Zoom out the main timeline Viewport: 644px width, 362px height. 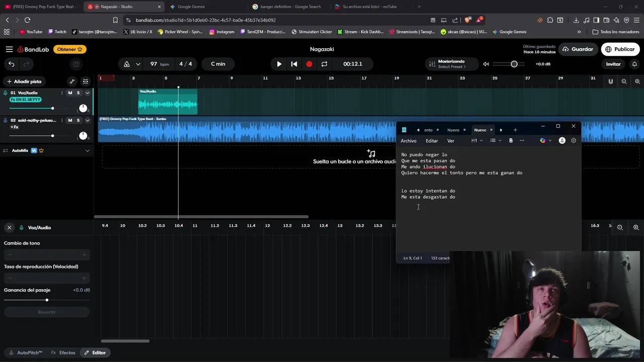(x=624, y=81)
